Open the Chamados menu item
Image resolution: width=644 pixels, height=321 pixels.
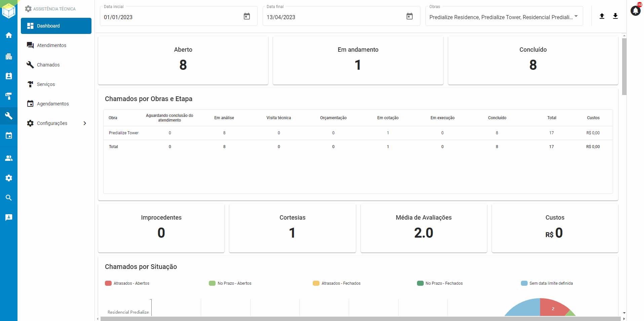click(x=48, y=64)
